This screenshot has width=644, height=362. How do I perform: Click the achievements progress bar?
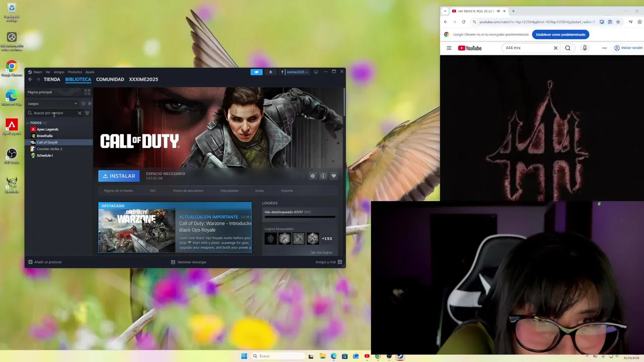300,217
